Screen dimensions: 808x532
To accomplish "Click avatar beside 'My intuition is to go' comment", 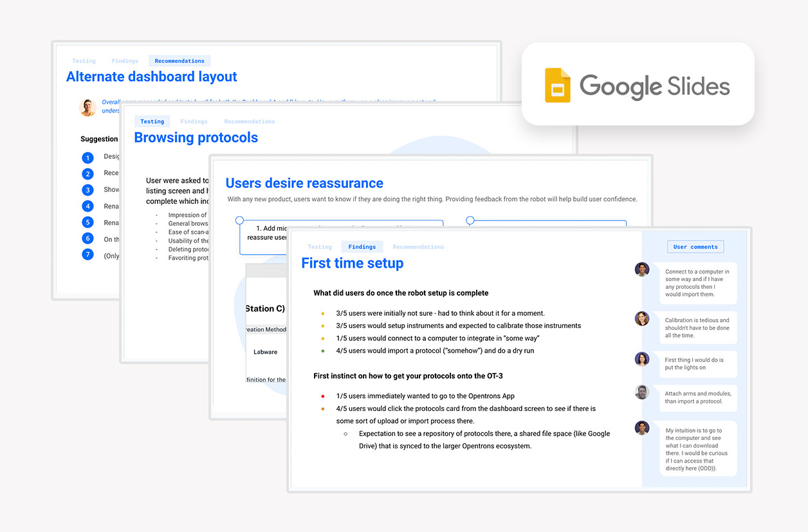I will (642, 428).
